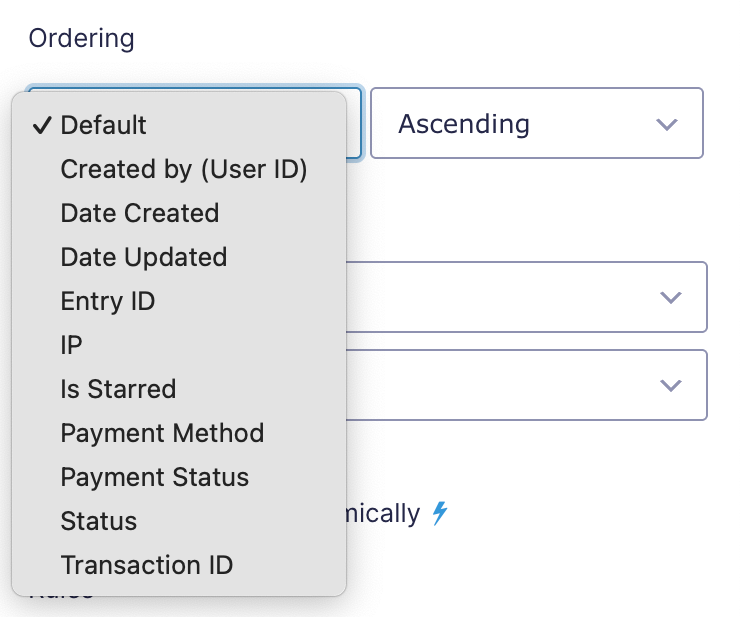Viewport: 740px width, 617px height.
Task: Select the Default ordering option
Action: (179, 125)
